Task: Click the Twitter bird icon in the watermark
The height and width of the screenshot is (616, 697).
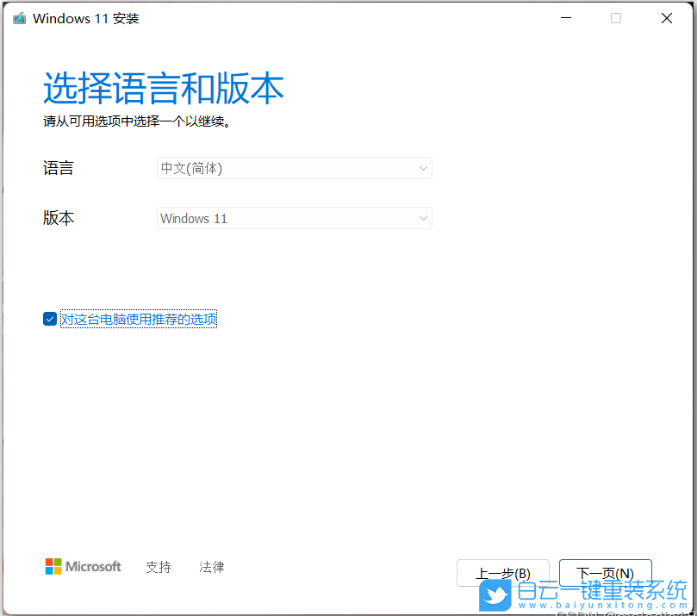Action: coord(494,595)
